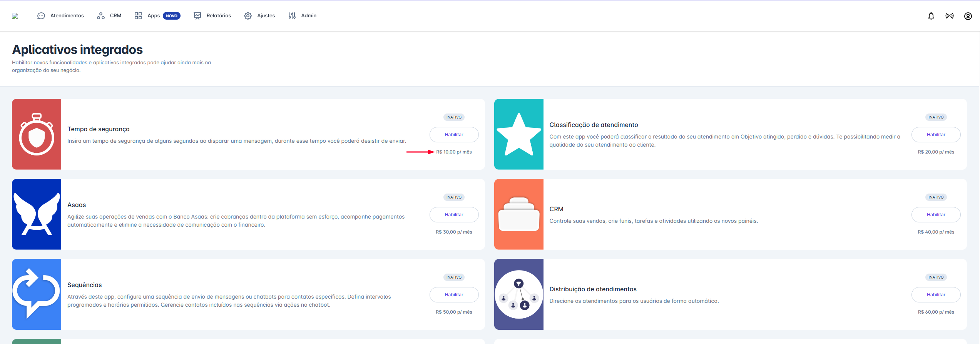Enable the Tempo de segurança app
Screen dimensions: 980x344
click(x=454, y=135)
